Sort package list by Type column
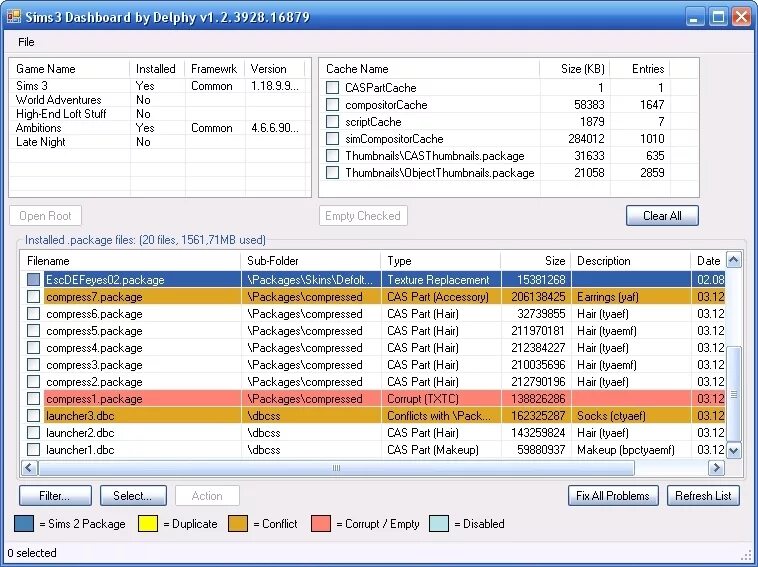Viewport: 758px width, 567px height. coord(440,261)
